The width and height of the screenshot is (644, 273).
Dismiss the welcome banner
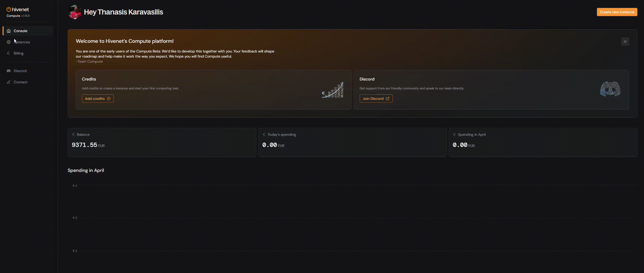point(625,41)
